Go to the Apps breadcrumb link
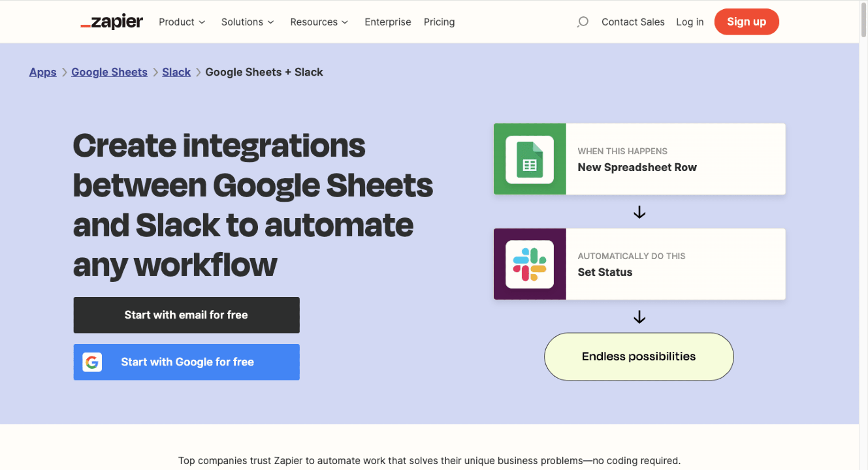The height and width of the screenshot is (470, 868). (43, 72)
